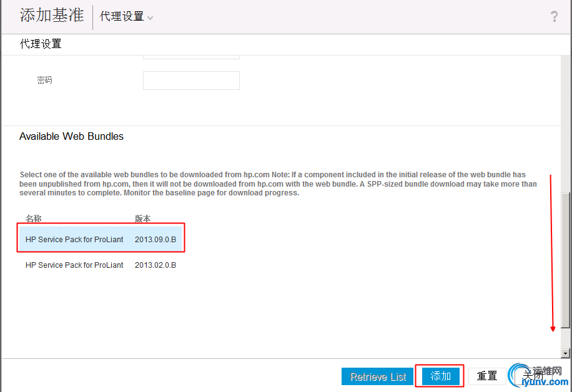
Task: Open the help question mark icon
Action: point(554,16)
